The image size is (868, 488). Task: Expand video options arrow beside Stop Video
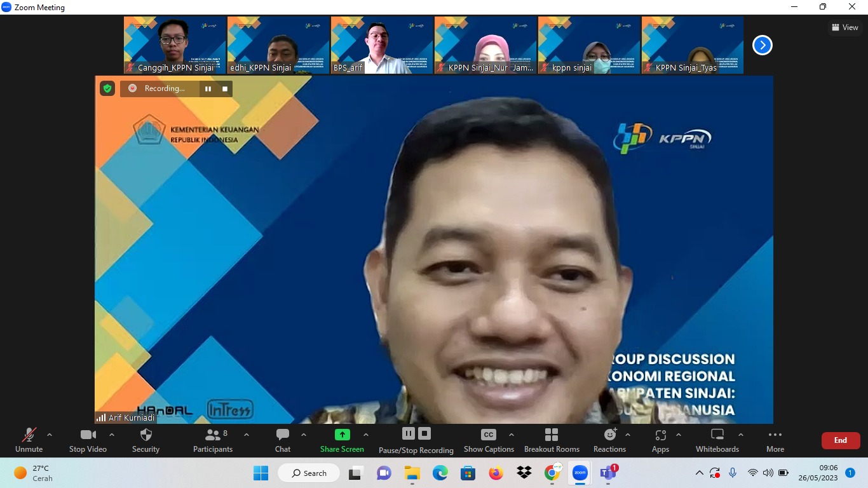click(112, 435)
